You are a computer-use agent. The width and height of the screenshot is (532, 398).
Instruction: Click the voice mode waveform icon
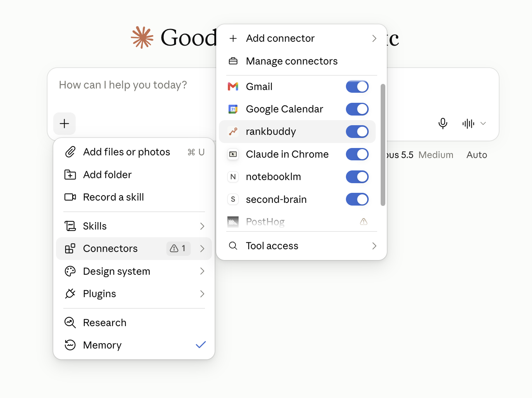point(468,124)
